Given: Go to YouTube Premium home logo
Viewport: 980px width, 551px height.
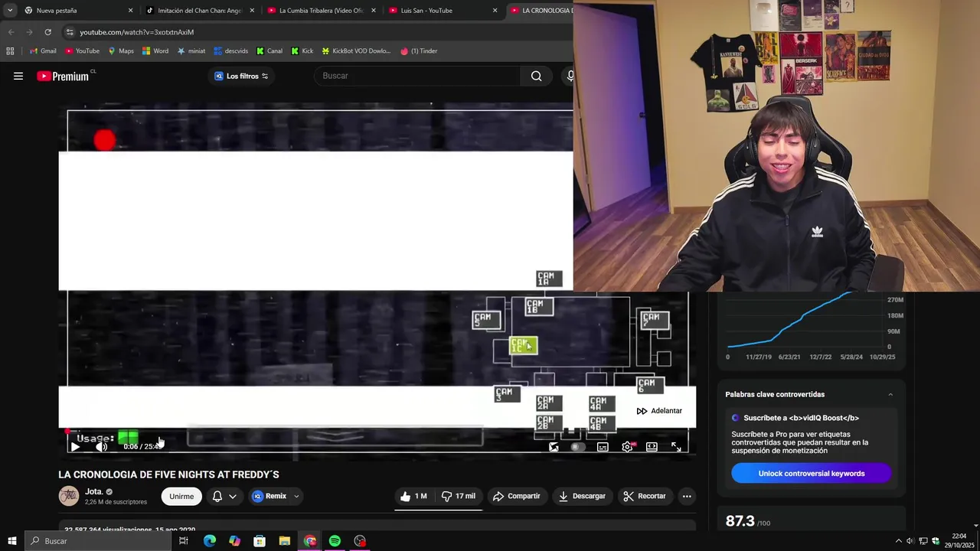Looking at the screenshot, I should click(x=64, y=76).
